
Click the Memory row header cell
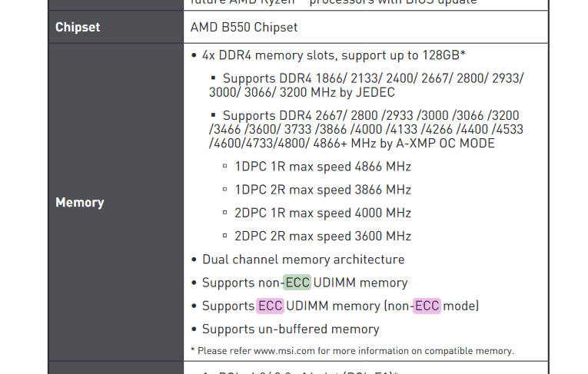(80, 203)
